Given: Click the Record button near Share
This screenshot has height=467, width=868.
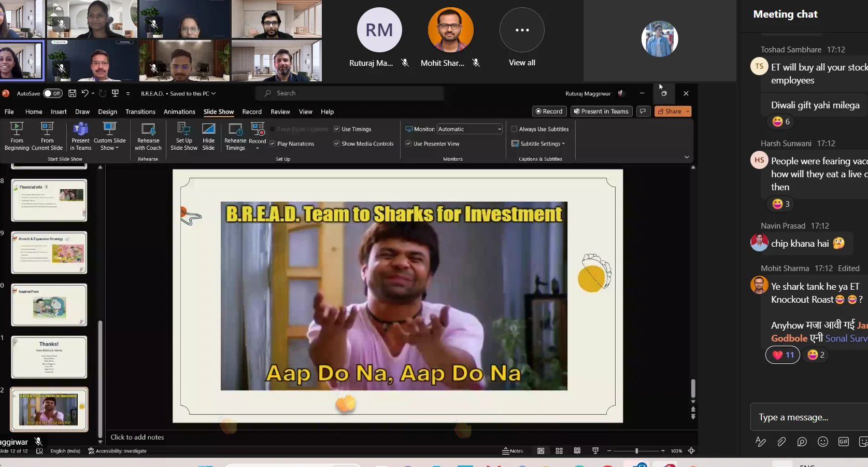Looking at the screenshot, I should [x=549, y=111].
